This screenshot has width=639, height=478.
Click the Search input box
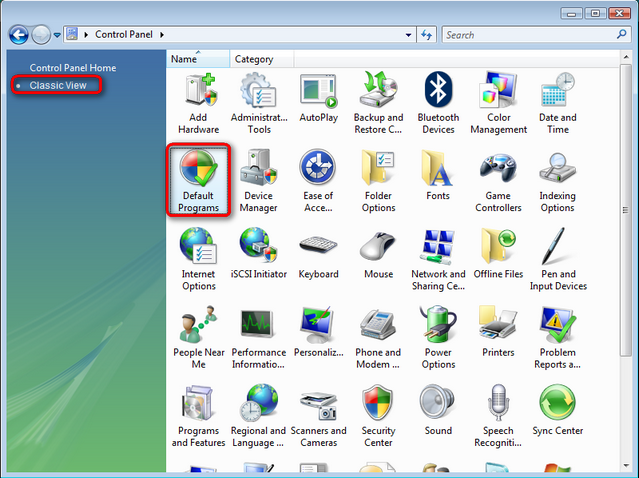point(530,35)
